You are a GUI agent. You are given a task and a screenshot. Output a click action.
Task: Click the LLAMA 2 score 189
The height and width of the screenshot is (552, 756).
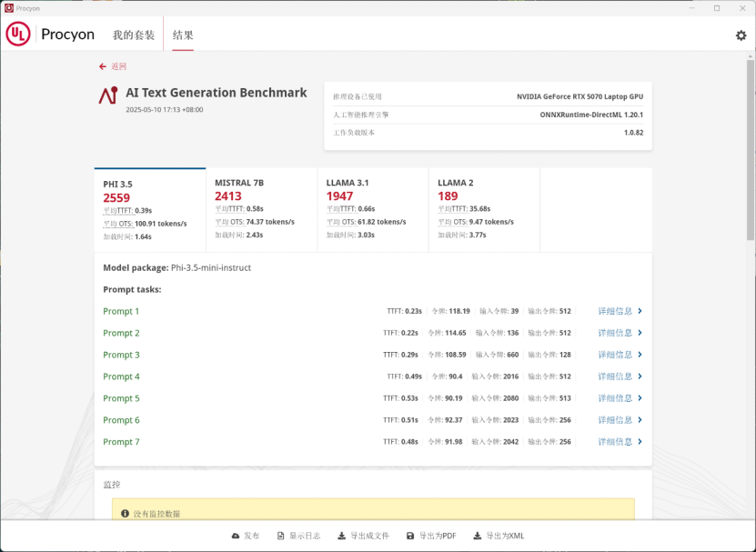448,196
